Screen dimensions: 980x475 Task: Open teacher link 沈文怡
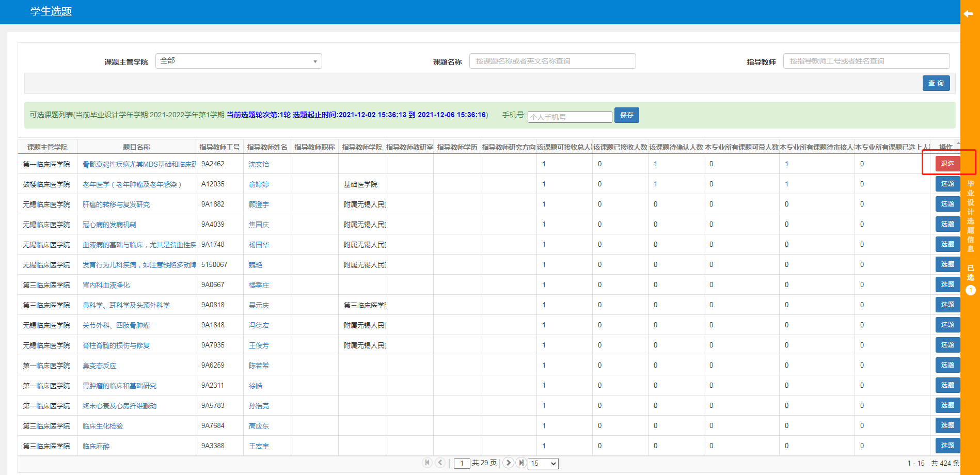coord(259,164)
